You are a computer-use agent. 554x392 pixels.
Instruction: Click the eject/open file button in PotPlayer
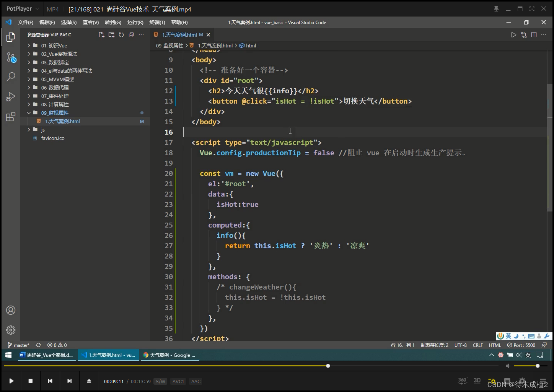(89, 381)
